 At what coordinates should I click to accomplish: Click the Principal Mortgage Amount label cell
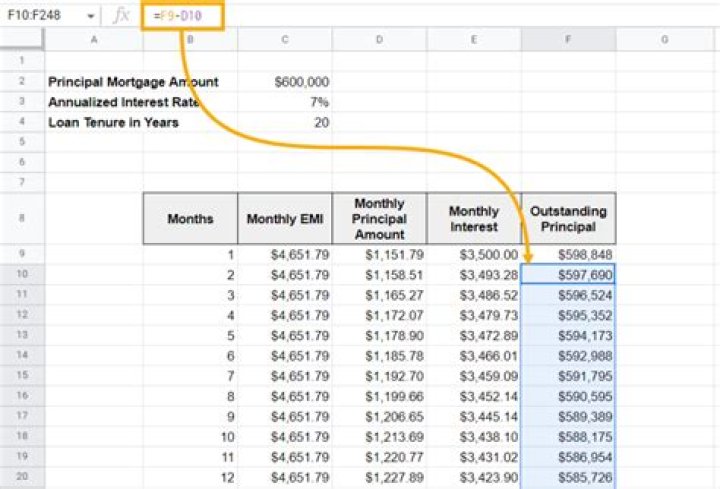coord(133,82)
